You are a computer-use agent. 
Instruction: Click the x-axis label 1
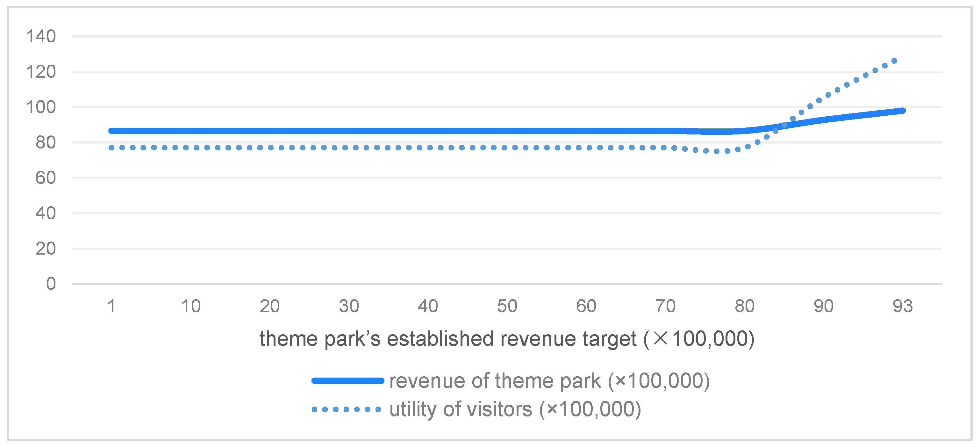[111, 307]
